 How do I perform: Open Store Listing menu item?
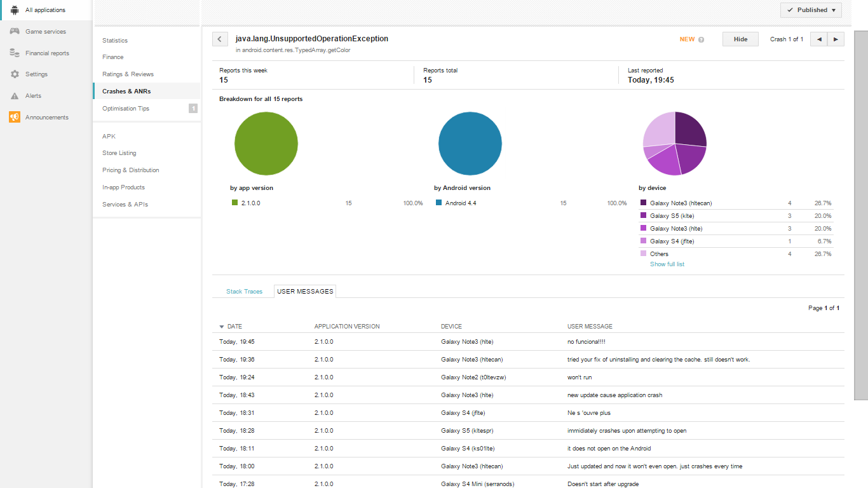(119, 153)
